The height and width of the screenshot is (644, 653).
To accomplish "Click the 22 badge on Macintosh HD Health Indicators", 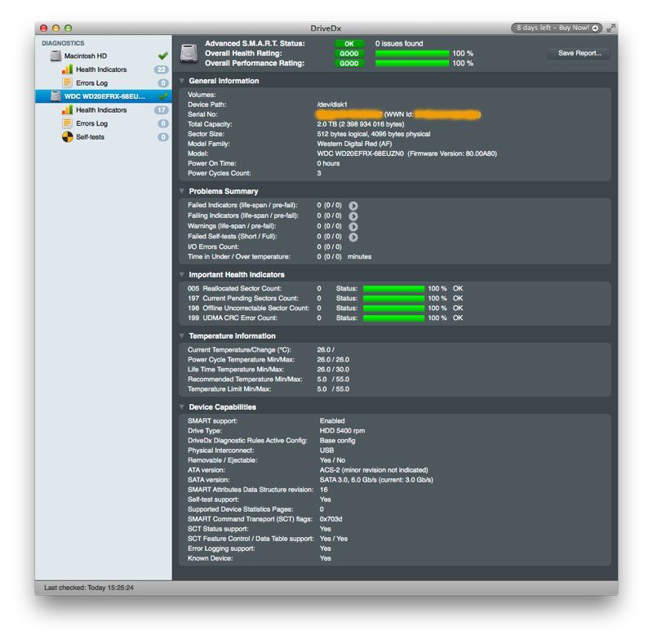I will [161, 69].
